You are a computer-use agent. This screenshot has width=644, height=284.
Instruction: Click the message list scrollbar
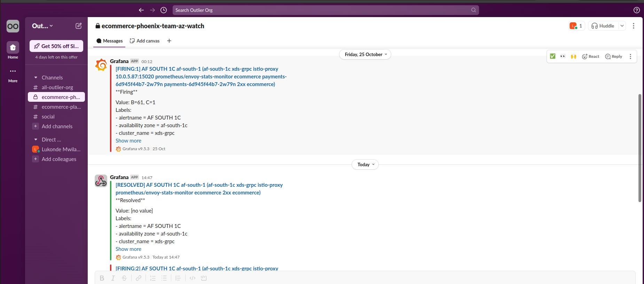640,148
